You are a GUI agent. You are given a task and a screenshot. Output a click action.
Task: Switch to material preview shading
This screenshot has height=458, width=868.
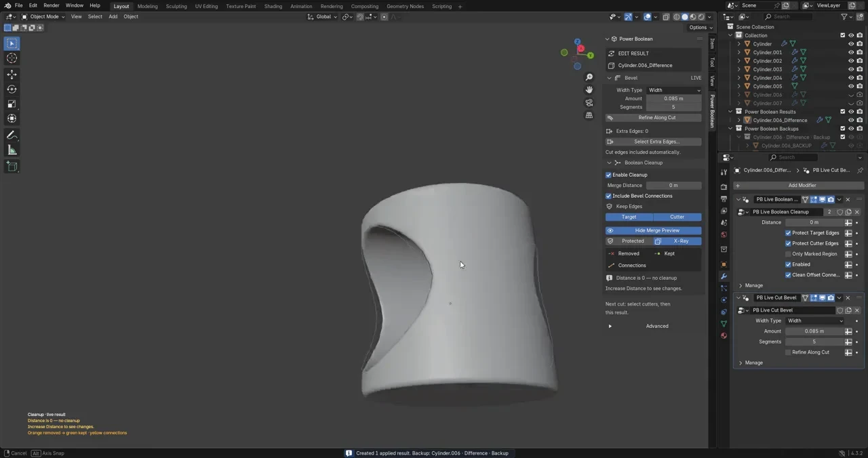coord(692,17)
